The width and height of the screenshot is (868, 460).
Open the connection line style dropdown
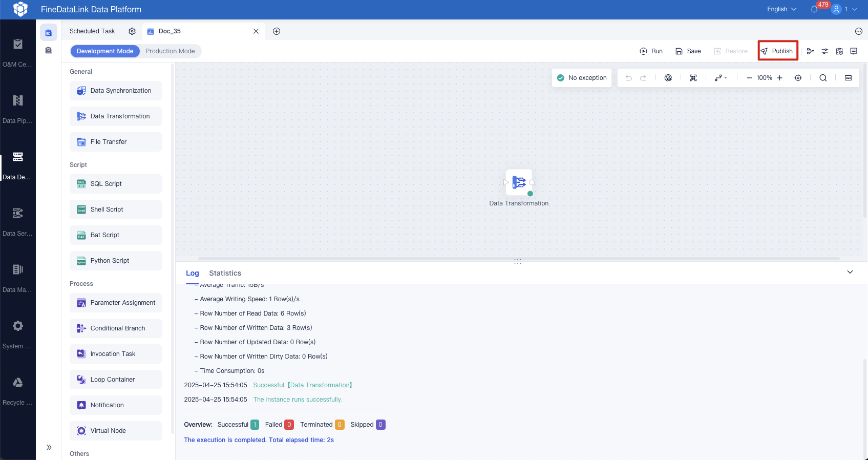(721, 78)
